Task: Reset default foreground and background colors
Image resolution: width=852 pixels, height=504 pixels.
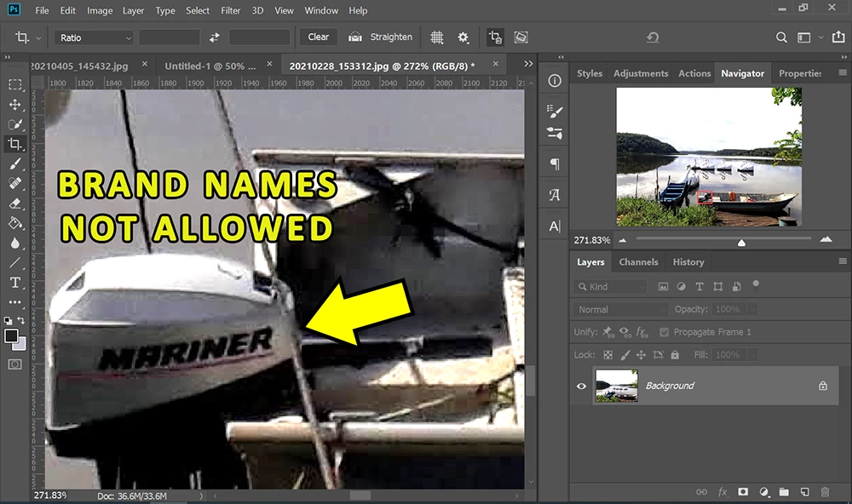Action: point(8,321)
